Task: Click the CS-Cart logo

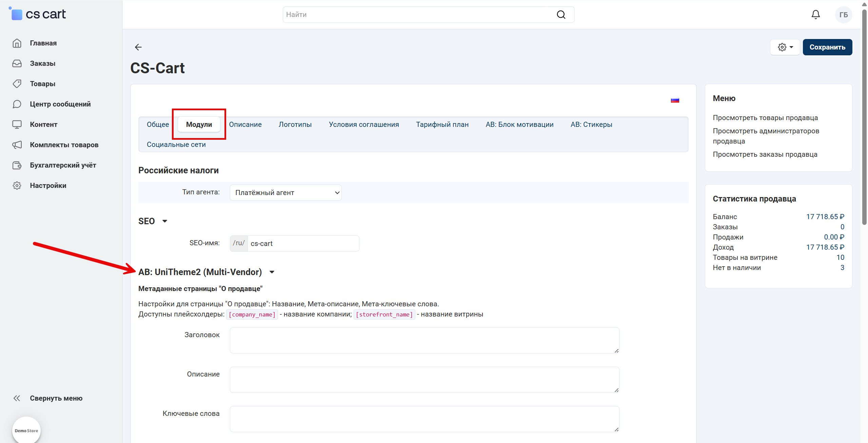Action: tap(37, 14)
